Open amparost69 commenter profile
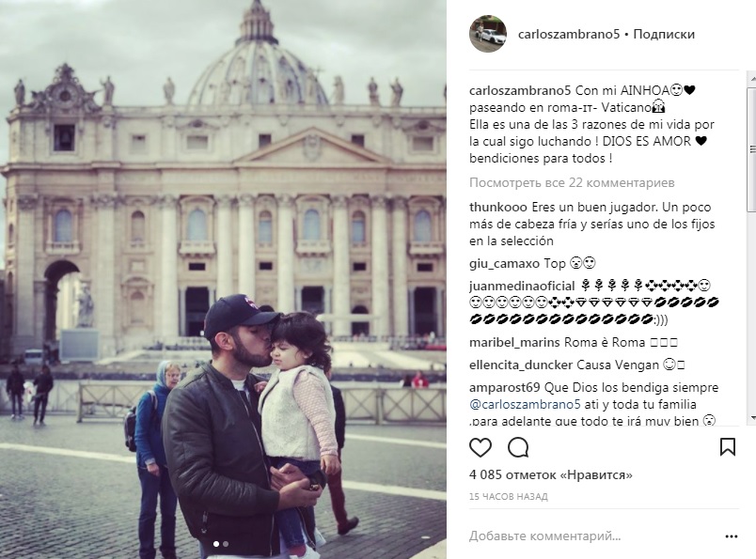 point(505,387)
